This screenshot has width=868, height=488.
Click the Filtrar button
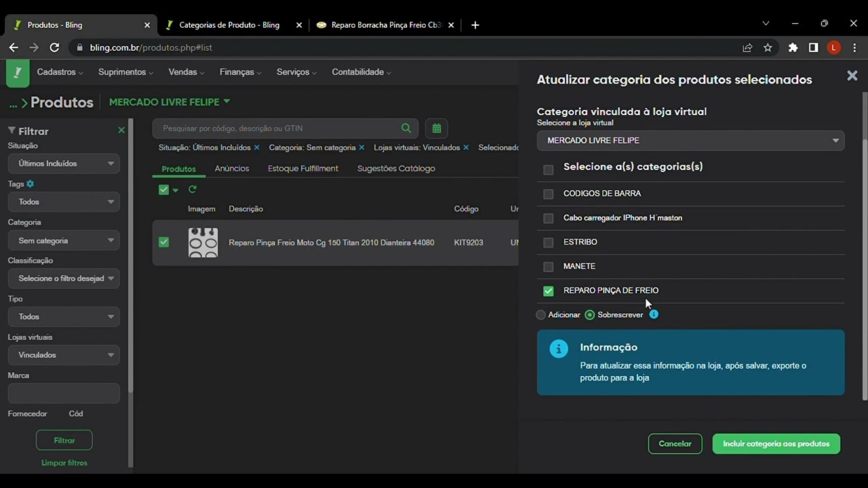click(64, 441)
